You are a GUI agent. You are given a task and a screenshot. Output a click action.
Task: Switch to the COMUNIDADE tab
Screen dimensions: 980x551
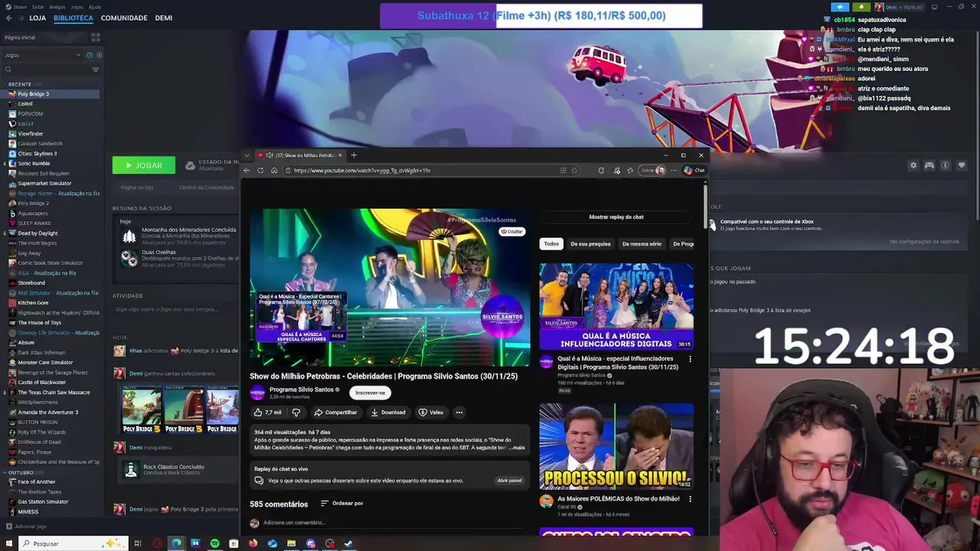point(124,18)
